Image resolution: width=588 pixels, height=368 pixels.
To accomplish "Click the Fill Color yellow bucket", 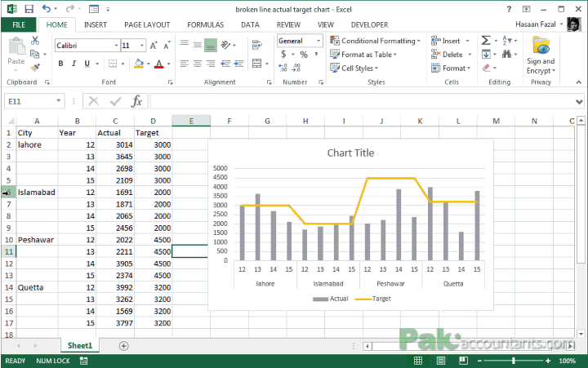I will (138, 64).
